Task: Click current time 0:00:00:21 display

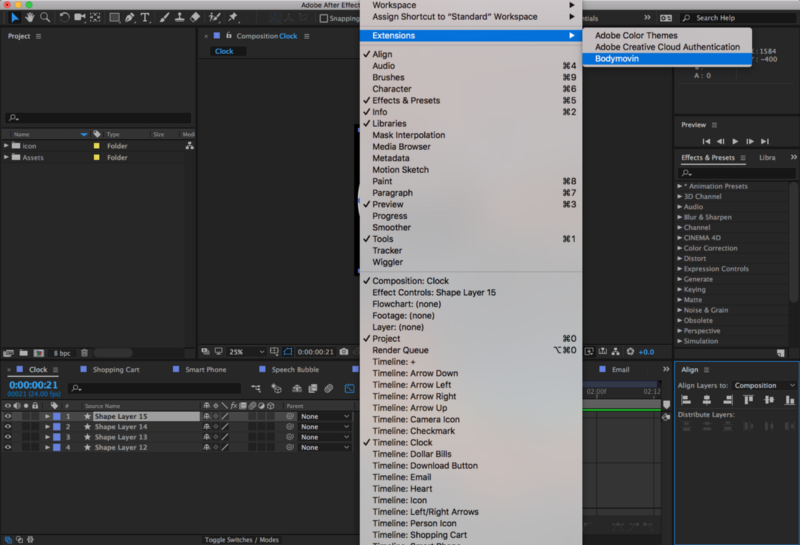Action: pos(33,385)
